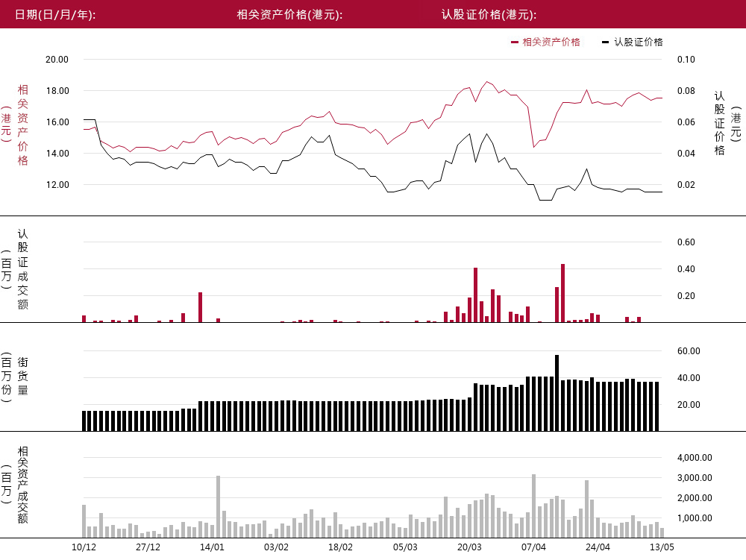Click the tallest black bar in the 街货量 chart

(x=557, y=393)
